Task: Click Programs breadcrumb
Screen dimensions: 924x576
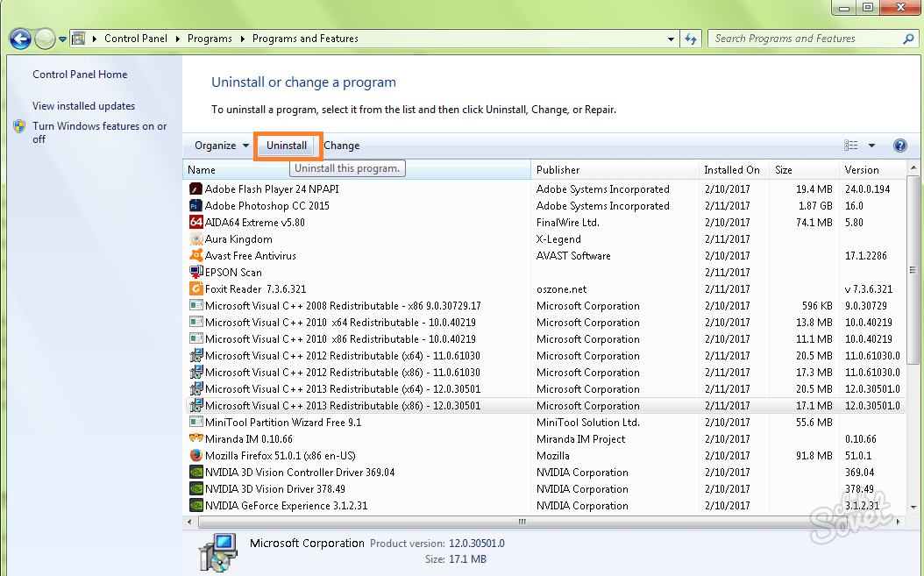Action: pyautogui.click(x=210, y=39)
